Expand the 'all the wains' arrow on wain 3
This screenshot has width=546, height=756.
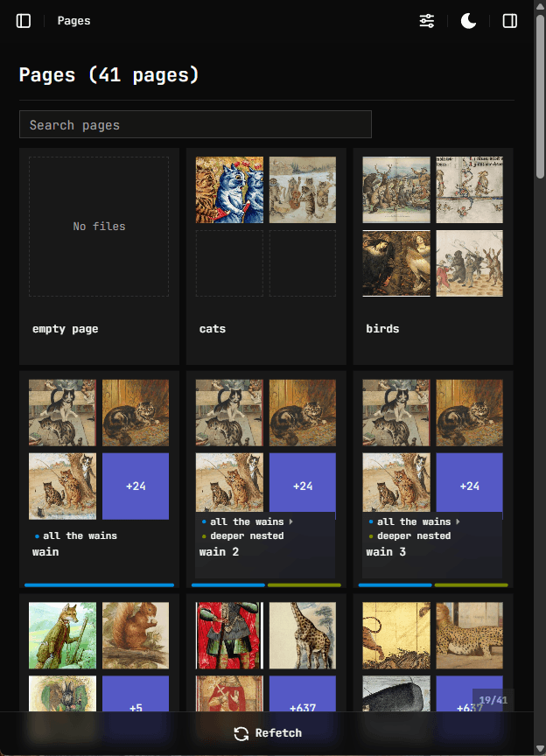coord(458,522)
